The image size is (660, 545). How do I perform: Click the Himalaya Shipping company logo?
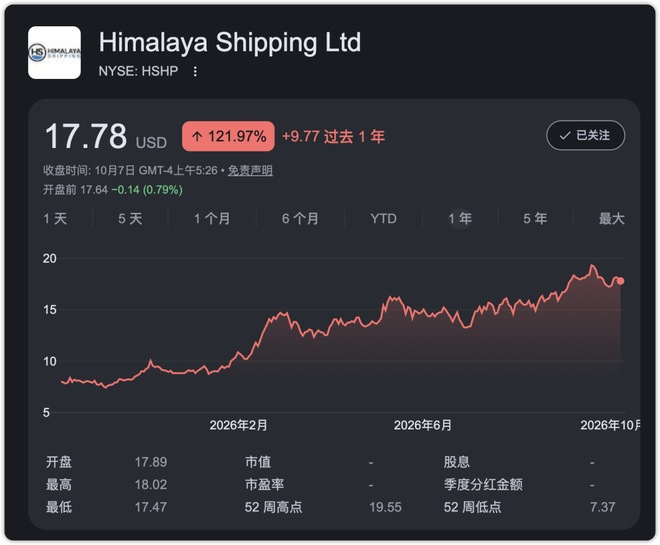[x=54, y=53]
